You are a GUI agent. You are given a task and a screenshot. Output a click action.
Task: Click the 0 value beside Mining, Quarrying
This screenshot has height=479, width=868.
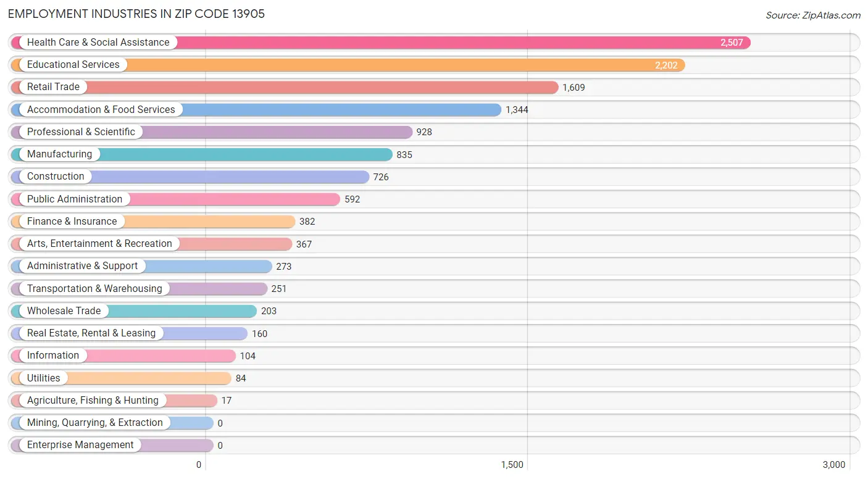coord(220,423)
